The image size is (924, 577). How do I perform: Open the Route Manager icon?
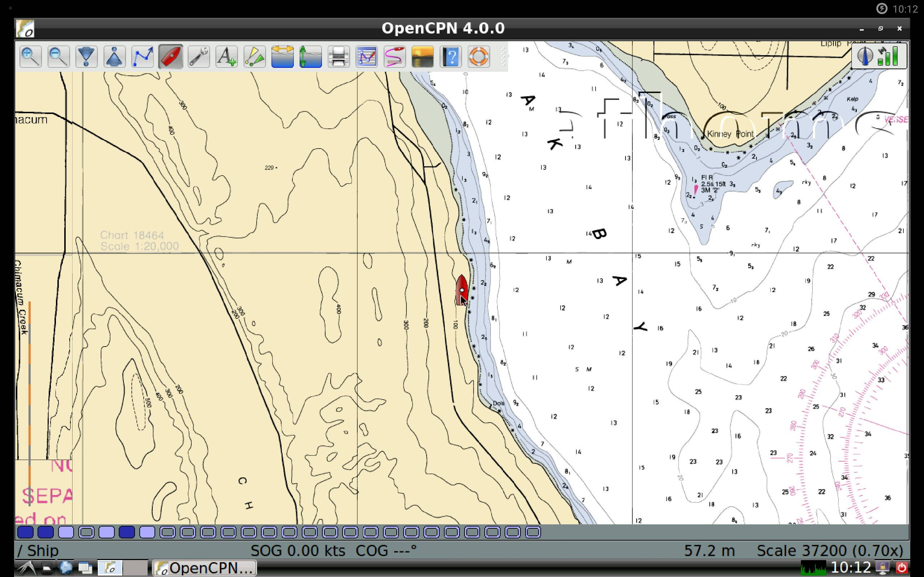367,57
